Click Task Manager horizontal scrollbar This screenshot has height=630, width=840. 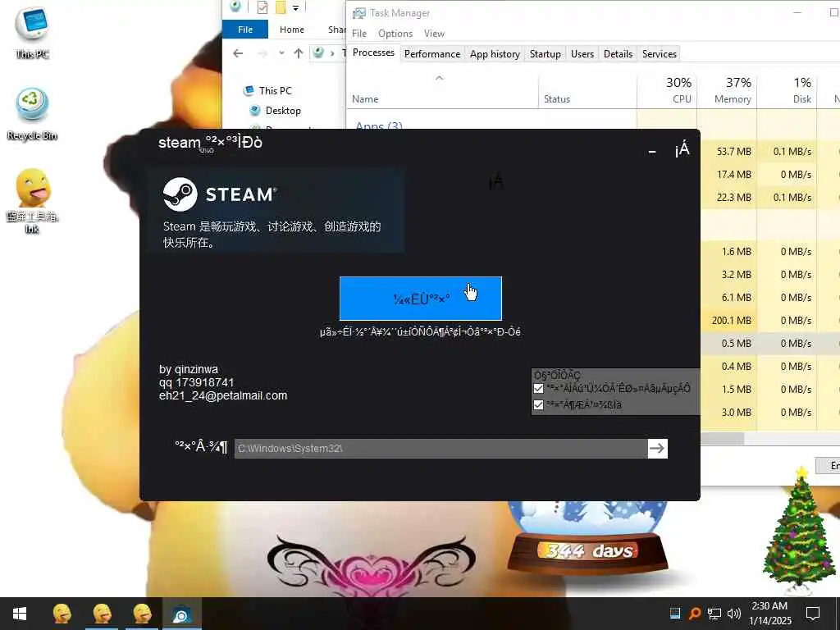(x=722, y=438)
